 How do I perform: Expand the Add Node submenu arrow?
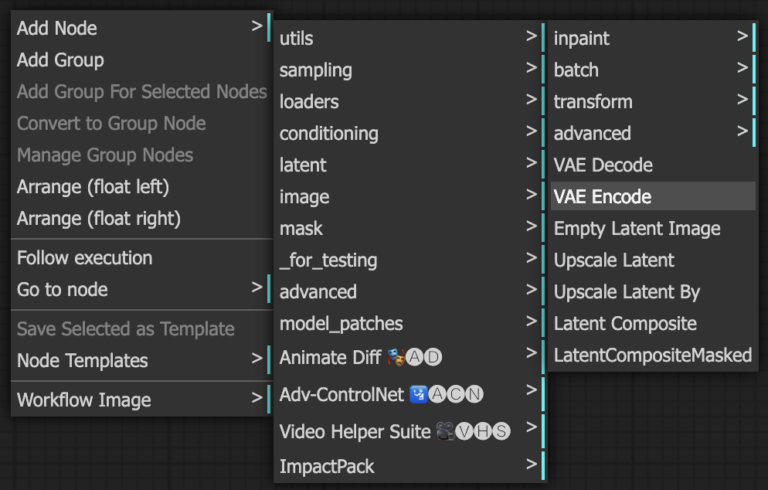click(257, 27)
